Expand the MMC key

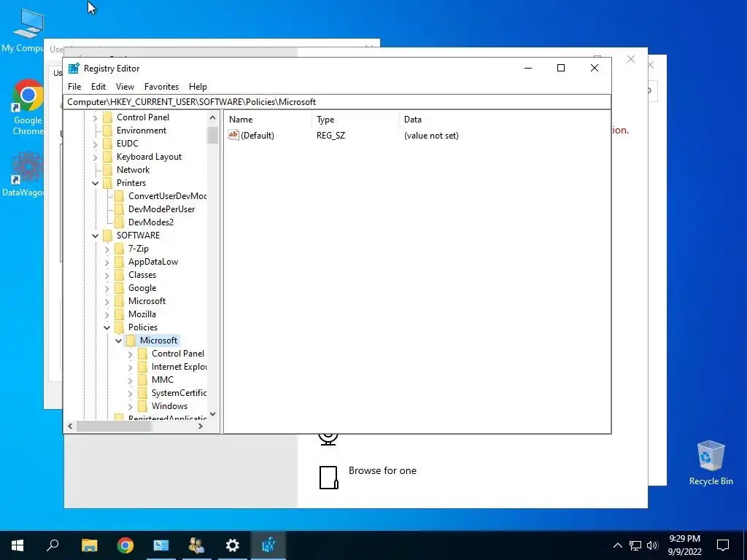(130, 380)
